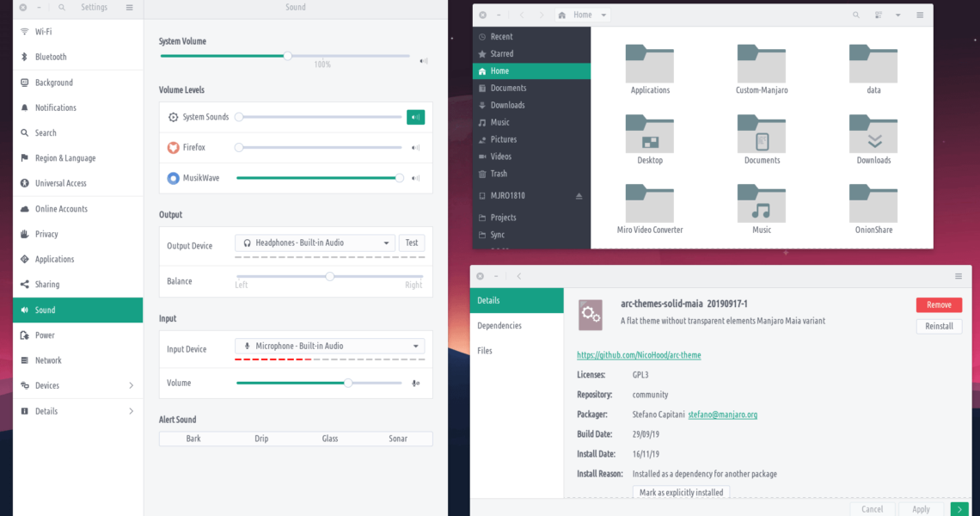Open the Settings hamburger menu
The width and height of the screenshot is (980, 516).
pyautogui.click(x=129, y=8)
